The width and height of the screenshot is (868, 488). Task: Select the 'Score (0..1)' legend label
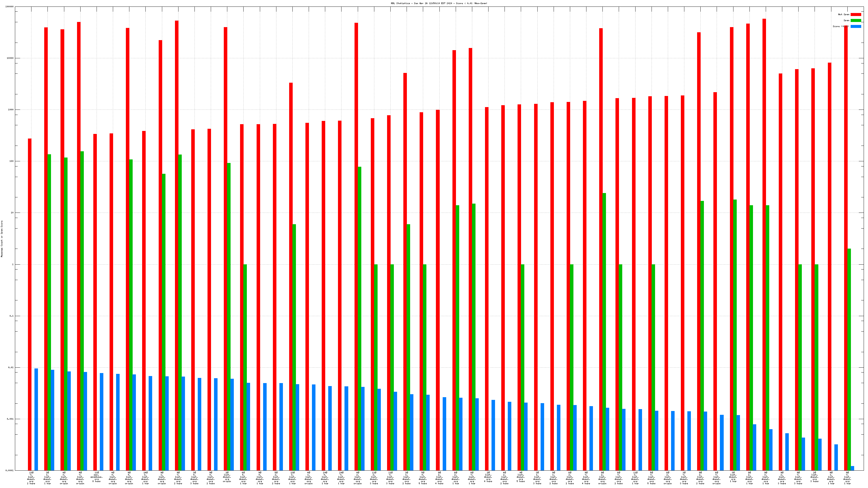tap(840, 26)
